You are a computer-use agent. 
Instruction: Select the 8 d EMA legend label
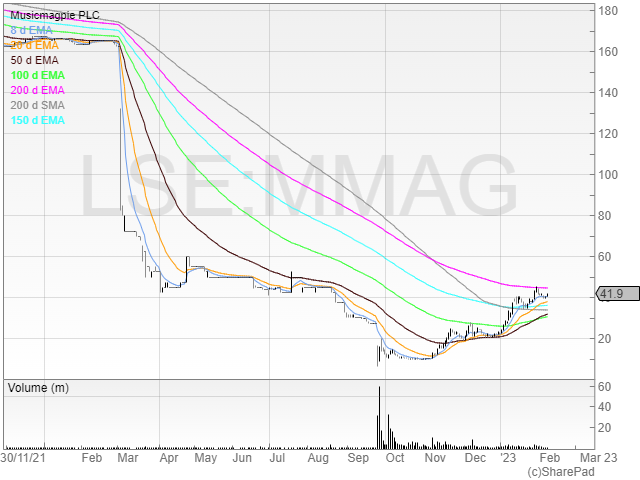31,30
